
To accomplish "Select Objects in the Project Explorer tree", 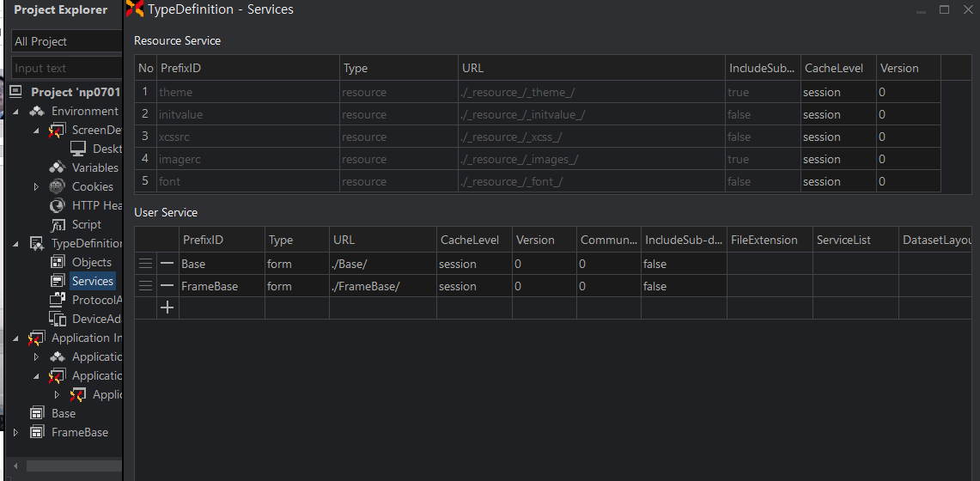I will 92,262.
